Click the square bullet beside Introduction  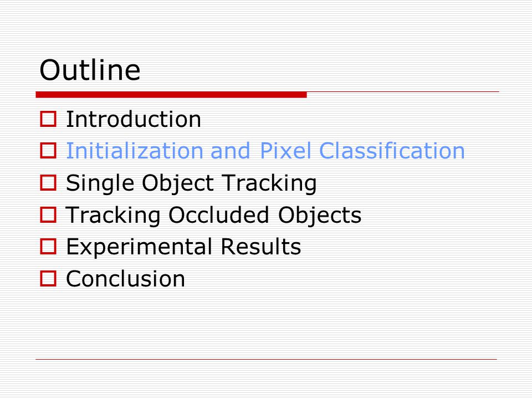click(48, 119)
